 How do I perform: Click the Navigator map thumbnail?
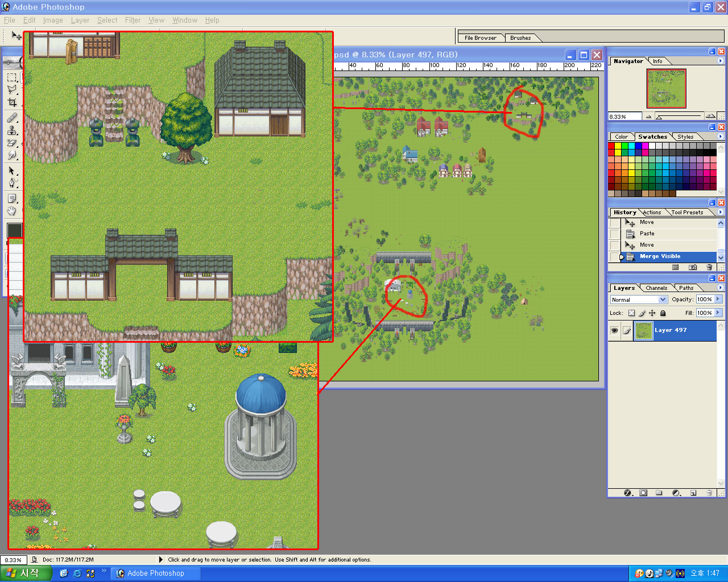[667, 88]
